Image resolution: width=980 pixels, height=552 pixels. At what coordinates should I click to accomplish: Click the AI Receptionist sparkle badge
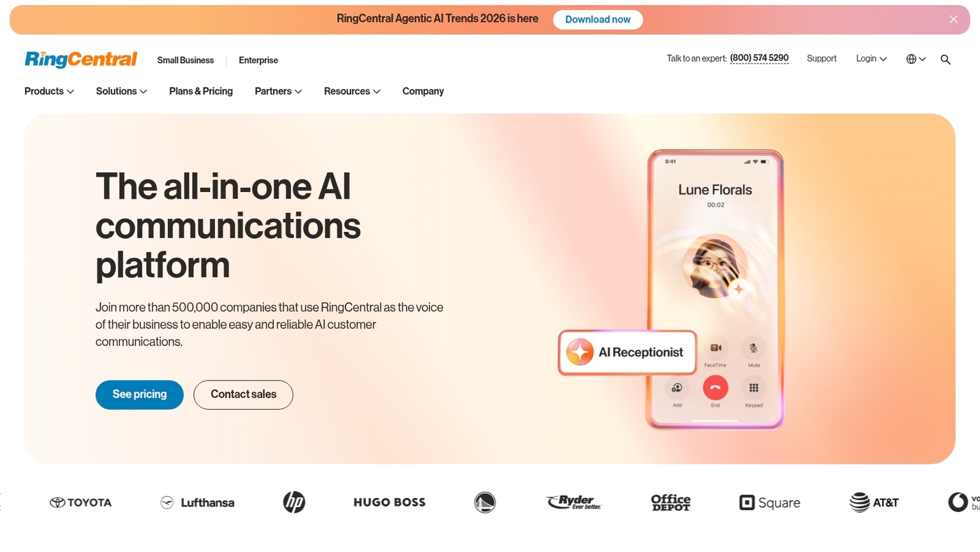tap(627, 352)
